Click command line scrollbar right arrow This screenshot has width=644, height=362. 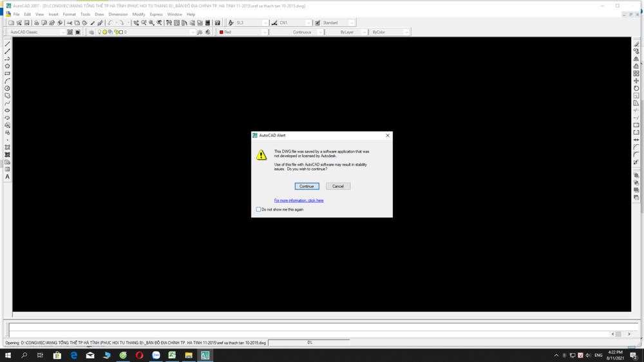629,334
